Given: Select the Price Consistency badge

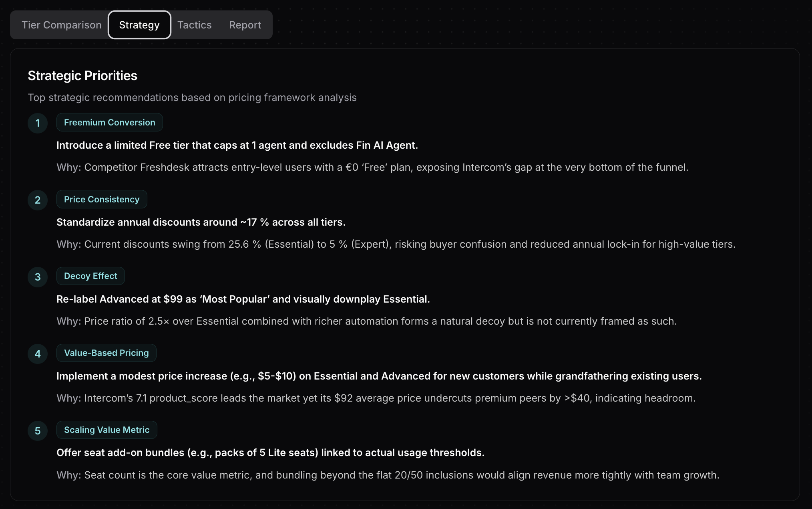Looking at the screenshot, I should click(102, 199).
